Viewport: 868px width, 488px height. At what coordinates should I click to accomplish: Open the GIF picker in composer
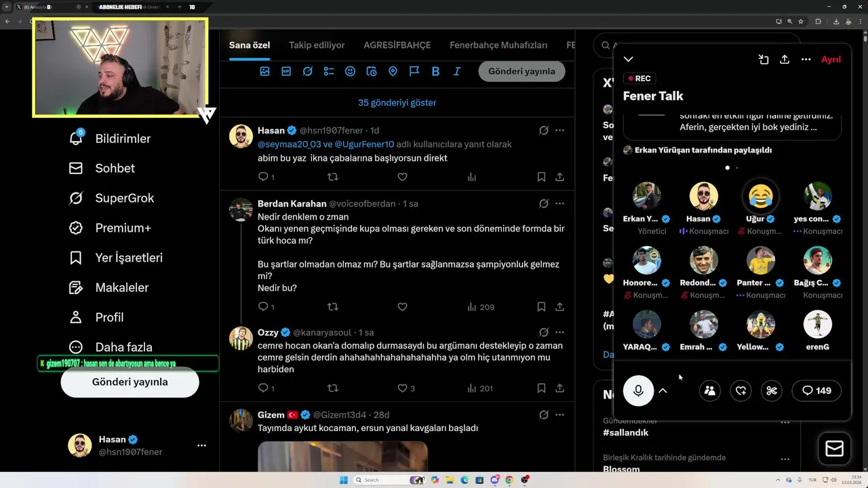tap(286, 71)
